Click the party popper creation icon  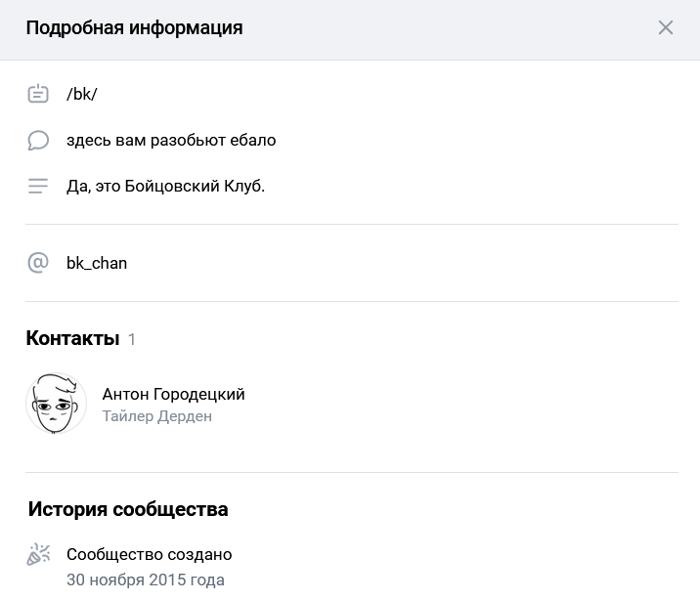[38, 555]
